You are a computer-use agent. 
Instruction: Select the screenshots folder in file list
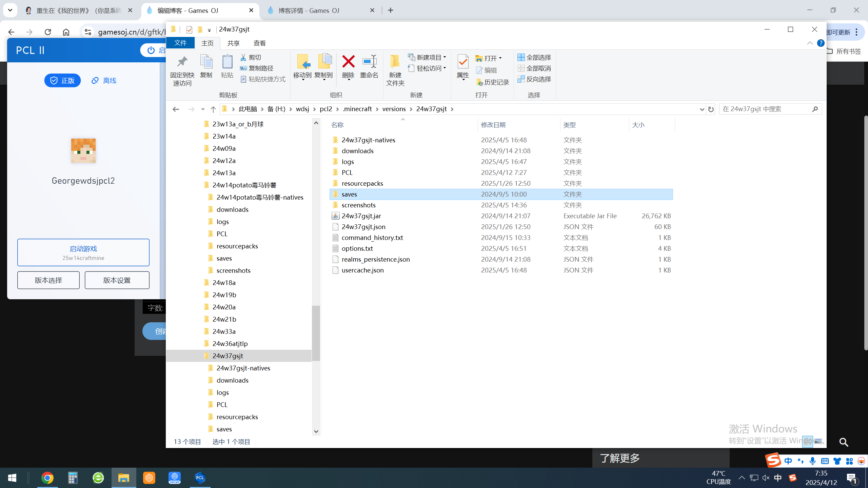[358, 205]
